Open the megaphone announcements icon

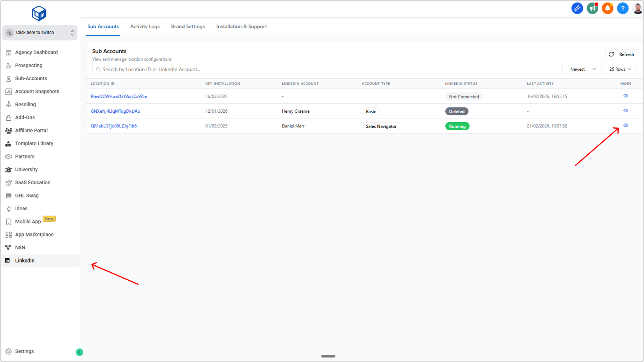tap(592, 8)
